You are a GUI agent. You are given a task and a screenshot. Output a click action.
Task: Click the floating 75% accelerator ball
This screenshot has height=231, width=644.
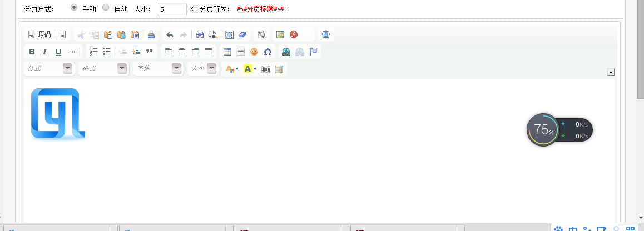pyautogui.click(x=543, y=130)
